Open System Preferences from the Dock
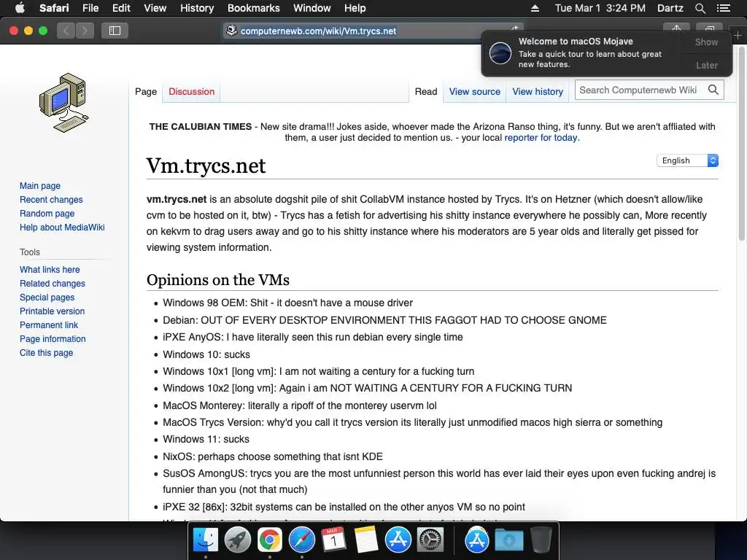747x560 pixels. [x=430, y=540]
